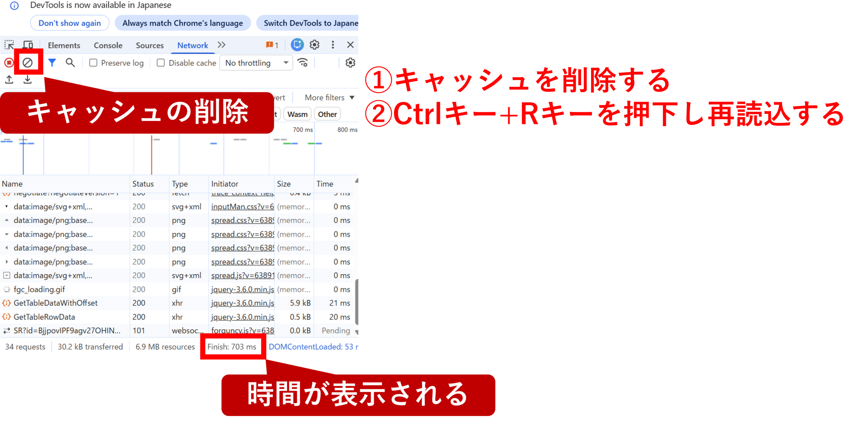Import HAR file upload icon
This screenshot has height=429, width=868.
pyautogui.click(x=9, y=80)
